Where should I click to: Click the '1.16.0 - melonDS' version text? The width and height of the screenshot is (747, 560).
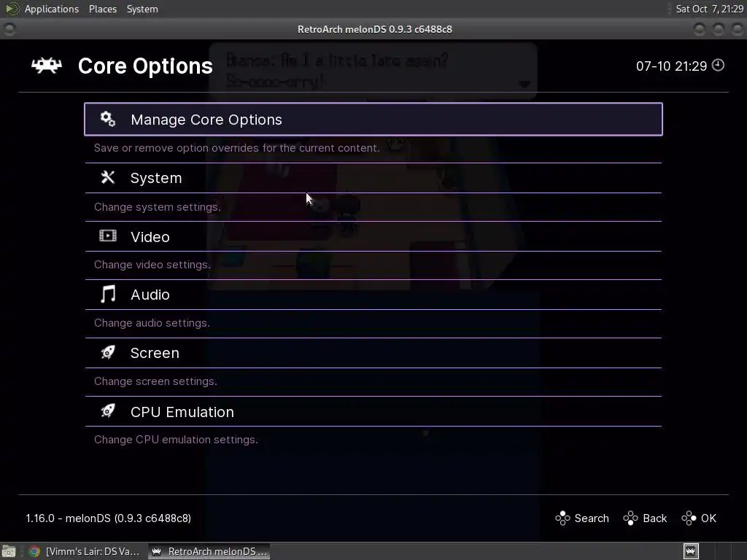108,518
